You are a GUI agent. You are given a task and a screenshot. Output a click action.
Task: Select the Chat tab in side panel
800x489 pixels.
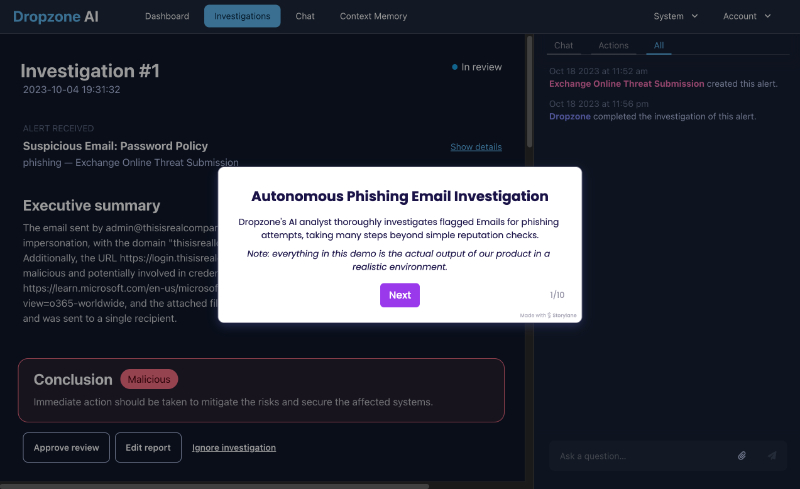tap(563, 45)
